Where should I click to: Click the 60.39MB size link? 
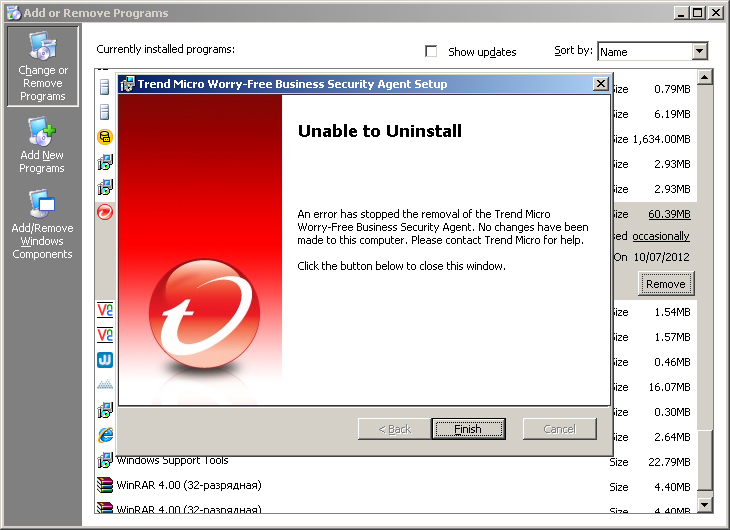coord(669,214)
